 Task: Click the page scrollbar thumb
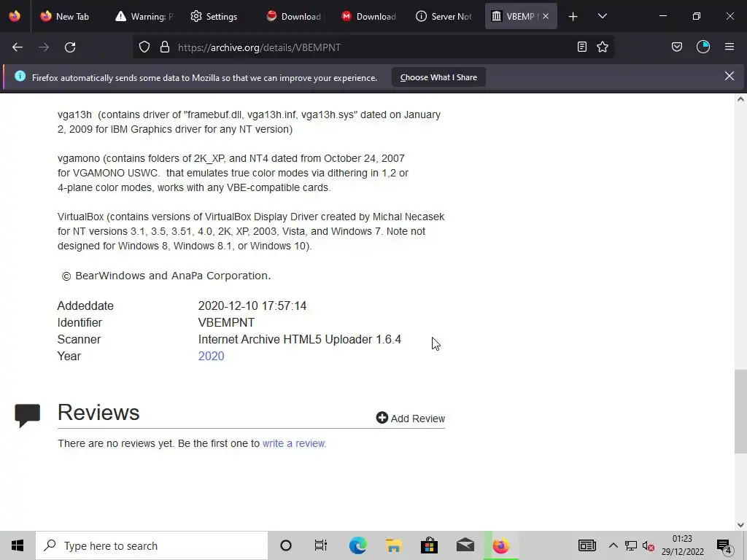click(740, 411)
